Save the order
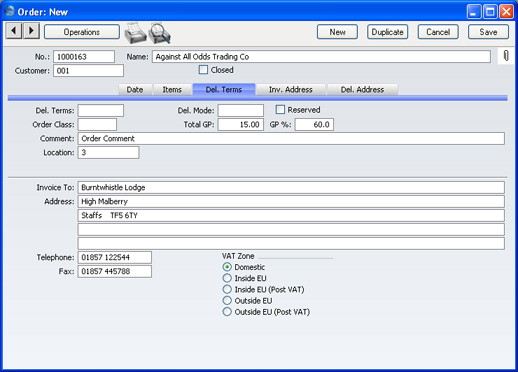 coord(488,32)
